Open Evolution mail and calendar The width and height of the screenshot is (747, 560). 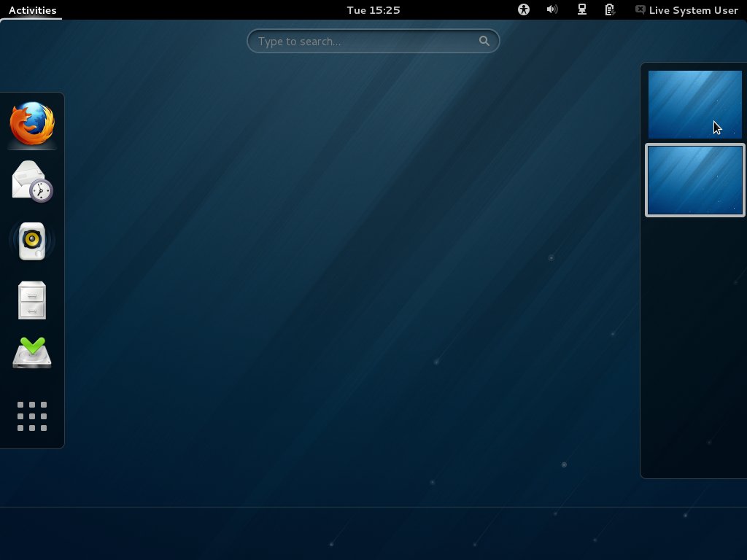(32, 182)
